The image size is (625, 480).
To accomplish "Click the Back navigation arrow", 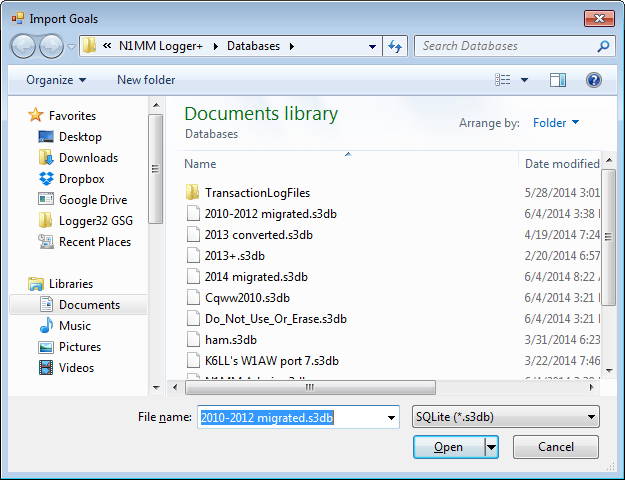I will pyautogui.click(x=23, y=47).
